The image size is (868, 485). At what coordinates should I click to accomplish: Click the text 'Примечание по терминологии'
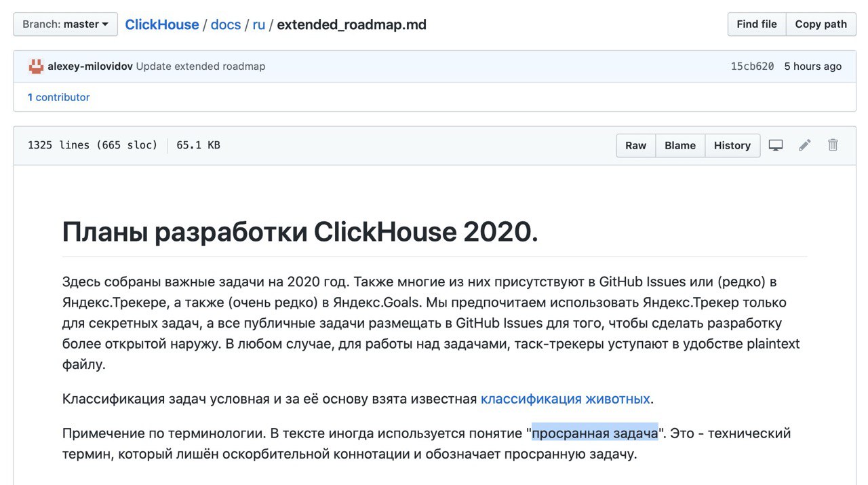[x=163, y=433]
